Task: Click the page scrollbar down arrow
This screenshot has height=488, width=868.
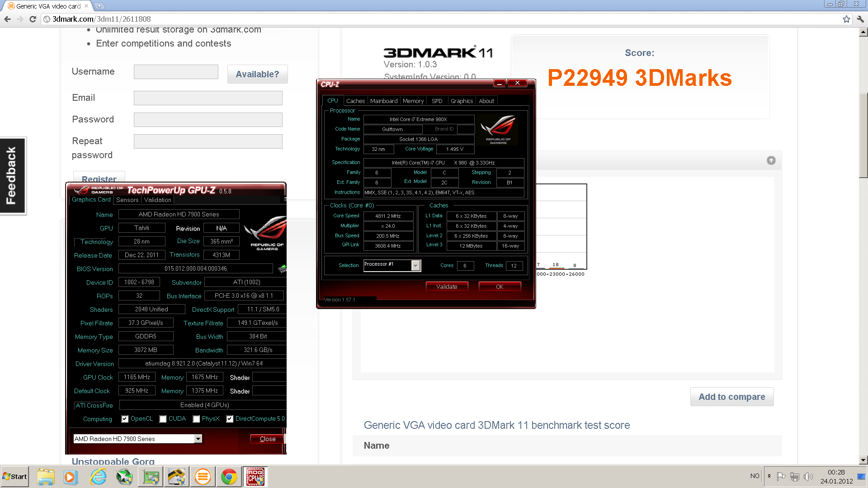Action: 863,460
